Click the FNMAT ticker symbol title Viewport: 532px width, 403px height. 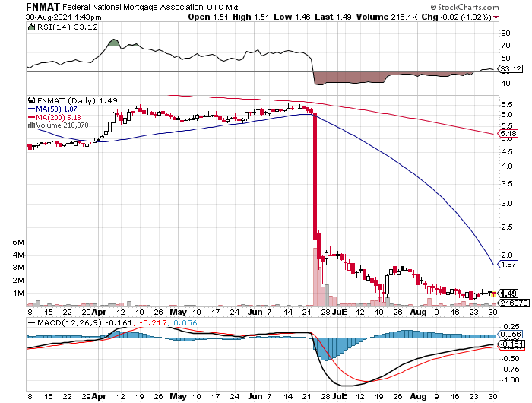point(43,7)
